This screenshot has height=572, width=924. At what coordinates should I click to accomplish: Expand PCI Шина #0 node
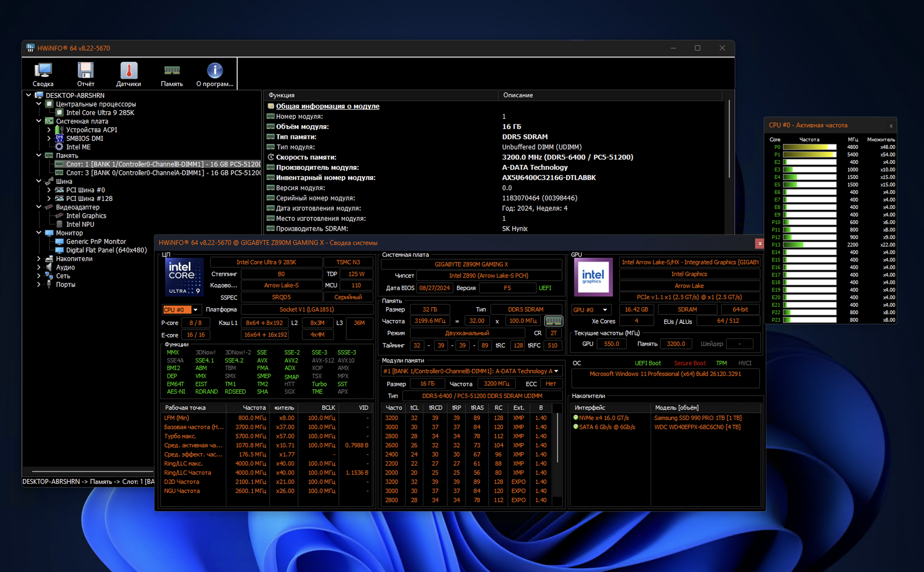pos(49,190)
